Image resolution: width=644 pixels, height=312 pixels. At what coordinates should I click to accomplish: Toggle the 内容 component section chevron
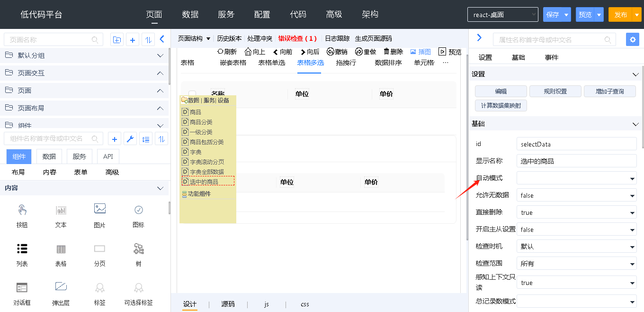pyautogui.click(x=160, y=188)
